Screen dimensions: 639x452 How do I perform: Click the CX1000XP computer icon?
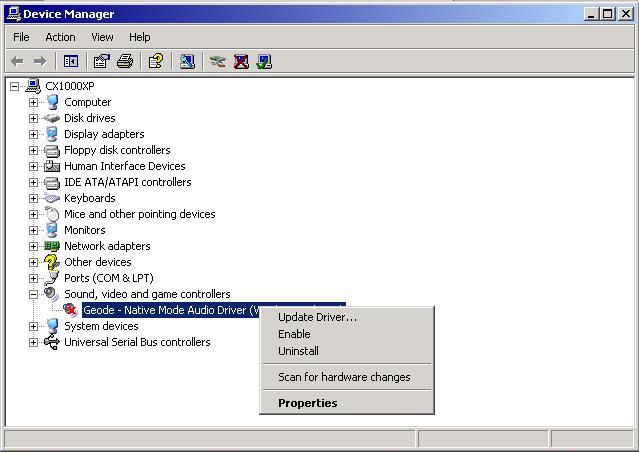tap(33, 86)
